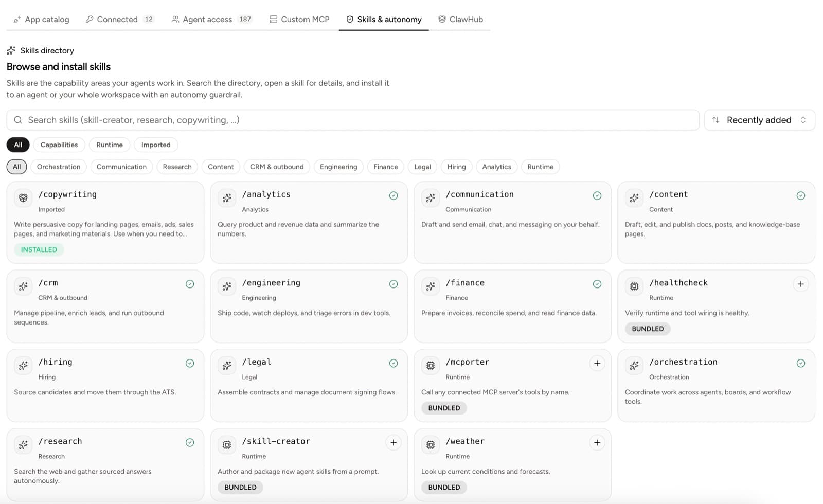
Task: Click the sort arrows icon
Action: coord(715,120)
